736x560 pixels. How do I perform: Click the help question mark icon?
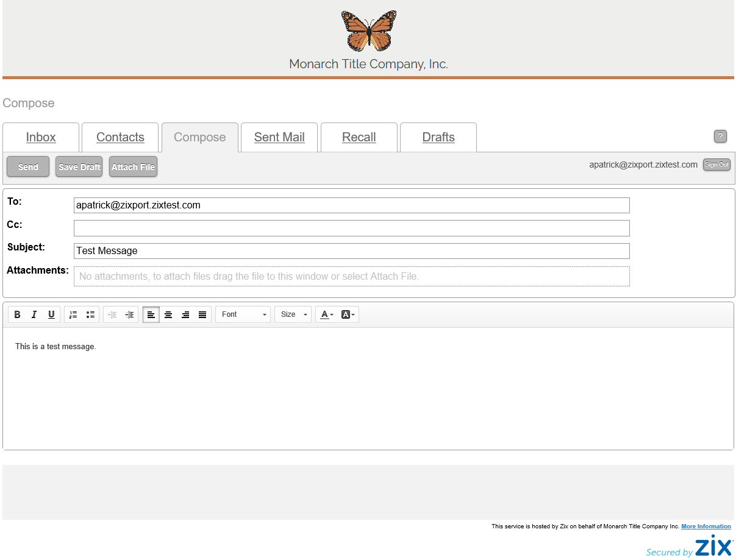(x=720, y=136)
